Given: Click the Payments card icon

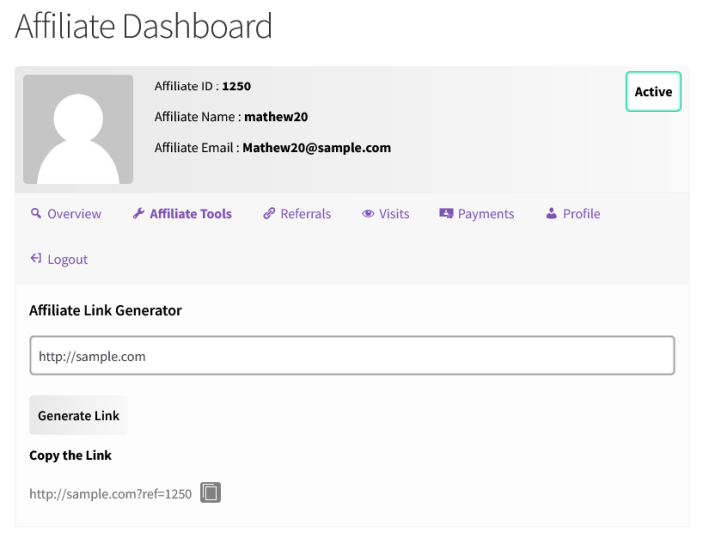Looking at the screenshot, I should coord(446,214).
